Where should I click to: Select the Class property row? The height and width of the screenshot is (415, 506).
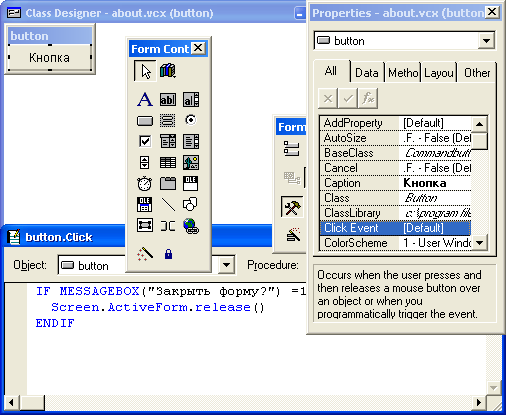[x=395, y=198]
